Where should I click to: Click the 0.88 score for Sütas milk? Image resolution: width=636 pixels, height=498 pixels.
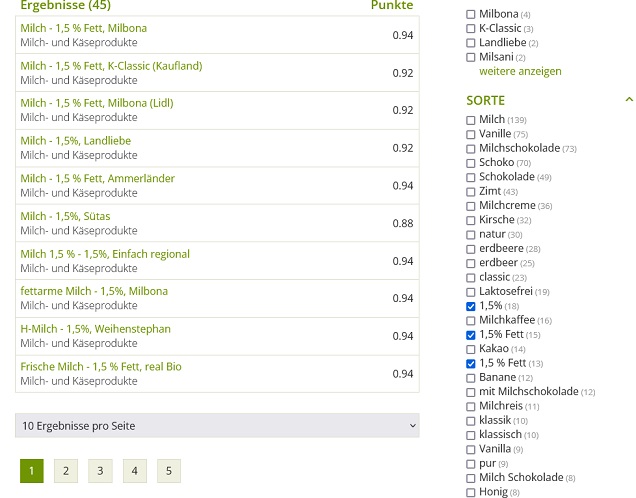click(x=402, y=223)
